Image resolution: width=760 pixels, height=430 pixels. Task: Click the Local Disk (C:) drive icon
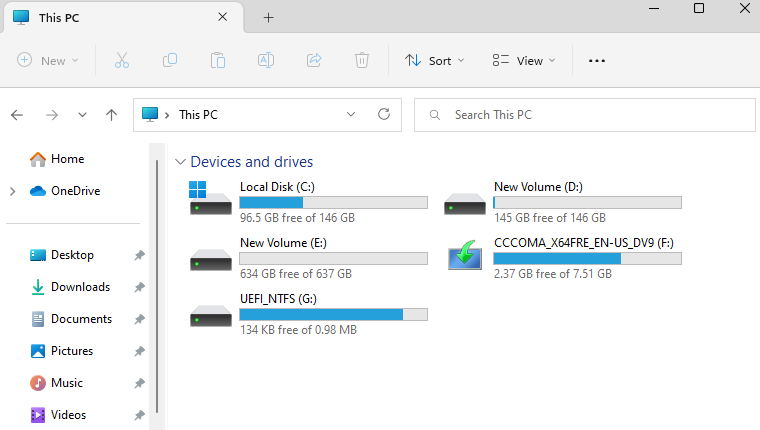coord(210,198)
